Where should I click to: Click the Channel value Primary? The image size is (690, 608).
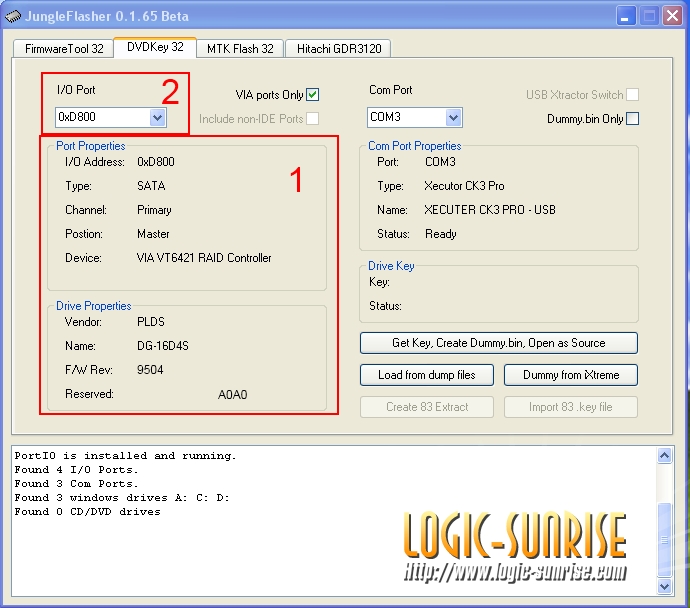(154, 210)
